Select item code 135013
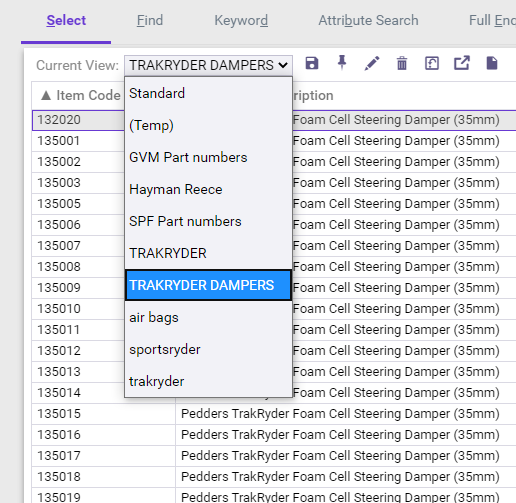 click(x=59, y=372)
